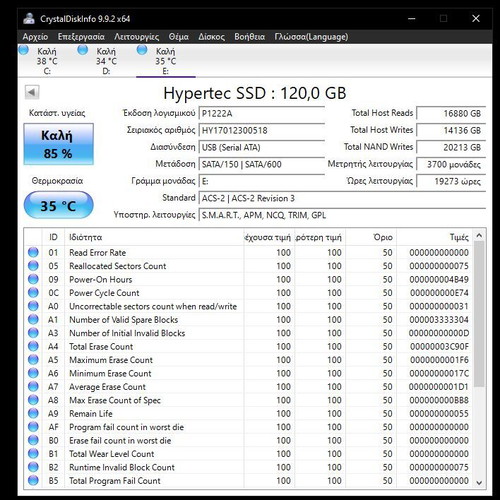The width and height of the screenshot is (500, 500).
Task: Click the Καλή 85 % health status button
Action: point(58,144)
